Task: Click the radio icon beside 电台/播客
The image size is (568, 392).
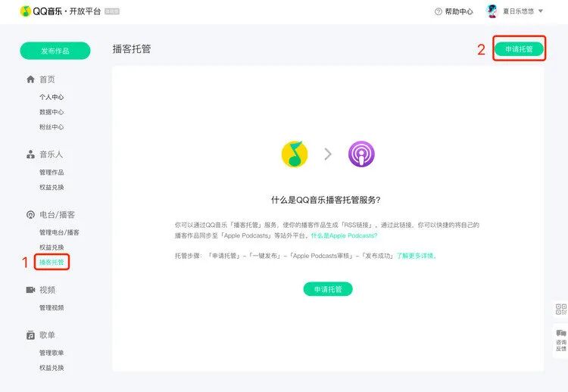Action: coord(30,215)
